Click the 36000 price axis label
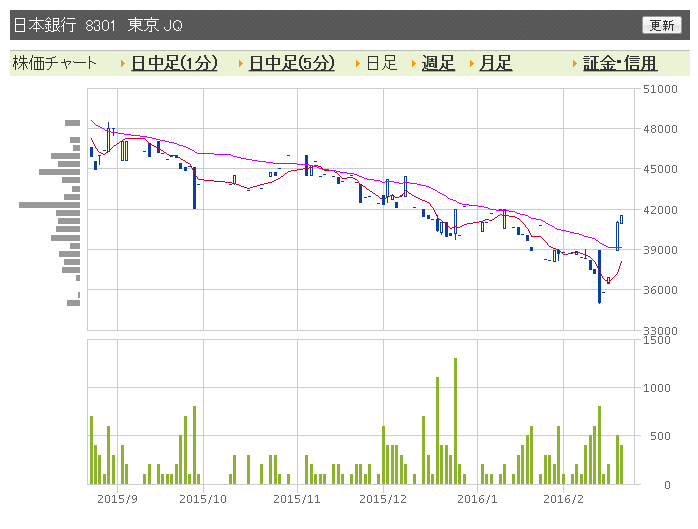698x529 pixels. 660,290
